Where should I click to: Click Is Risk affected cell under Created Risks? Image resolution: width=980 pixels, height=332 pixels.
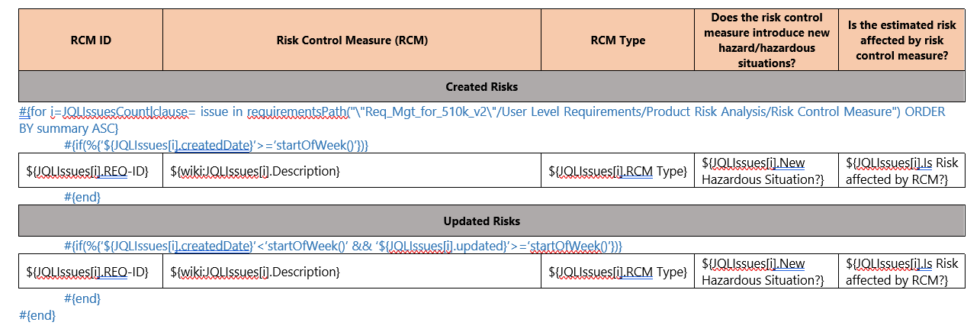pos(901,170)
